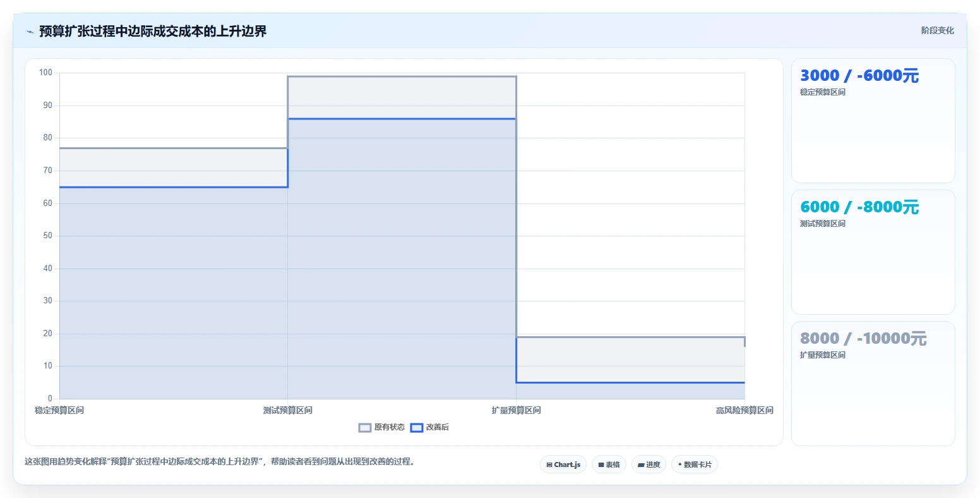Click the 测试预算区间 caption in the second card
This screenshot has height=498, width=980.
[823, 224]
